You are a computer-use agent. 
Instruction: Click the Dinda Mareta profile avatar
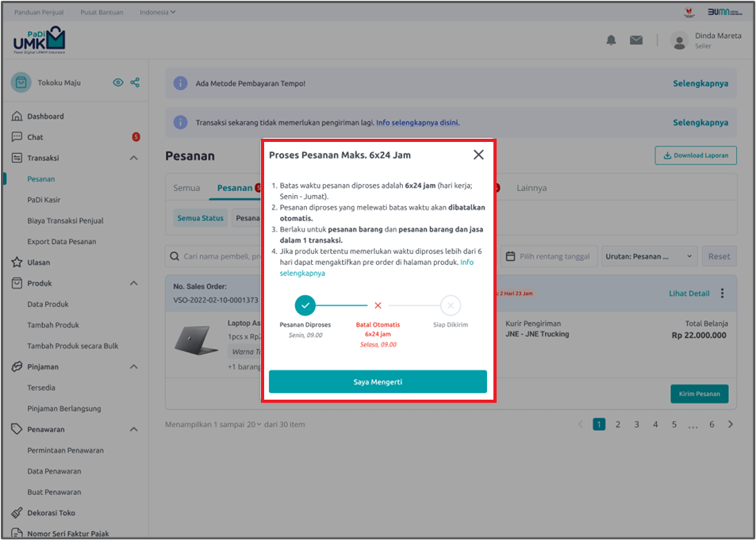[x=679, y=40]
